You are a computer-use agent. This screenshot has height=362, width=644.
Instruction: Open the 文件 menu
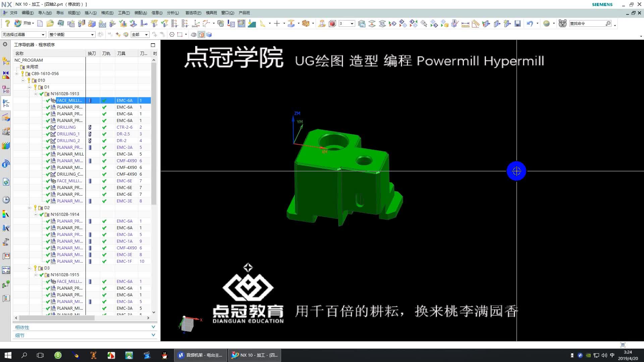tap(13, 13)
